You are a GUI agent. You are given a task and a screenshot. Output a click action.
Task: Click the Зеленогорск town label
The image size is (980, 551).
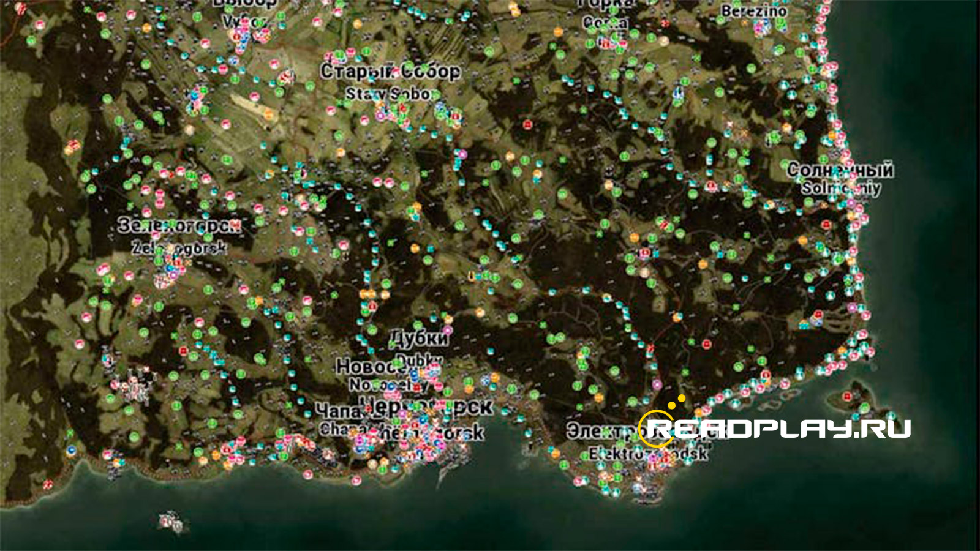coord(179,225)
